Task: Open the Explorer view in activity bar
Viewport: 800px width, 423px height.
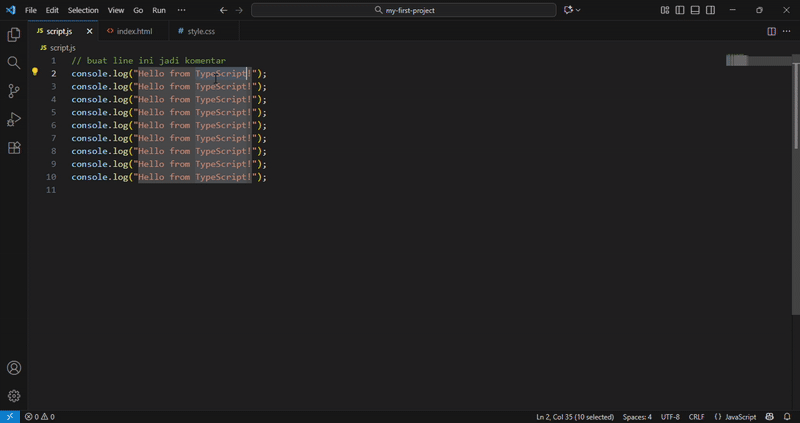Action: (x=14, y=35)
